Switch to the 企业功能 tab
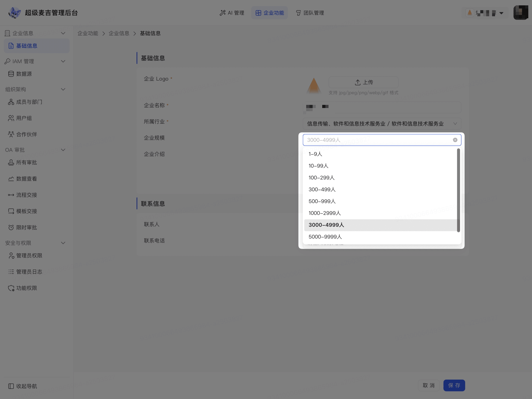This screenshot has height=399, width=532. click(x=269, y=13)
